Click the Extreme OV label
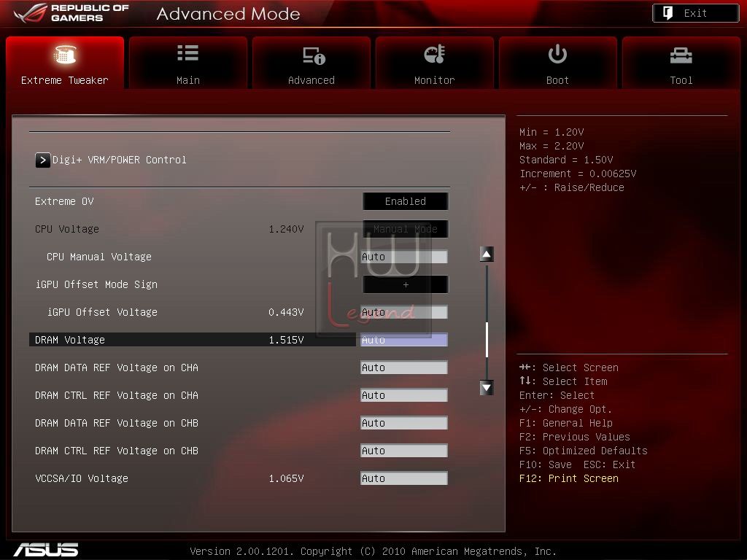The width and height of the screenshot is (747, 560). coord(64,201)
